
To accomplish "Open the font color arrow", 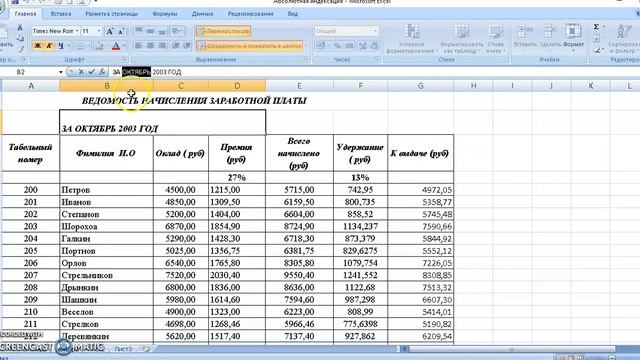I will pos(124,46).
